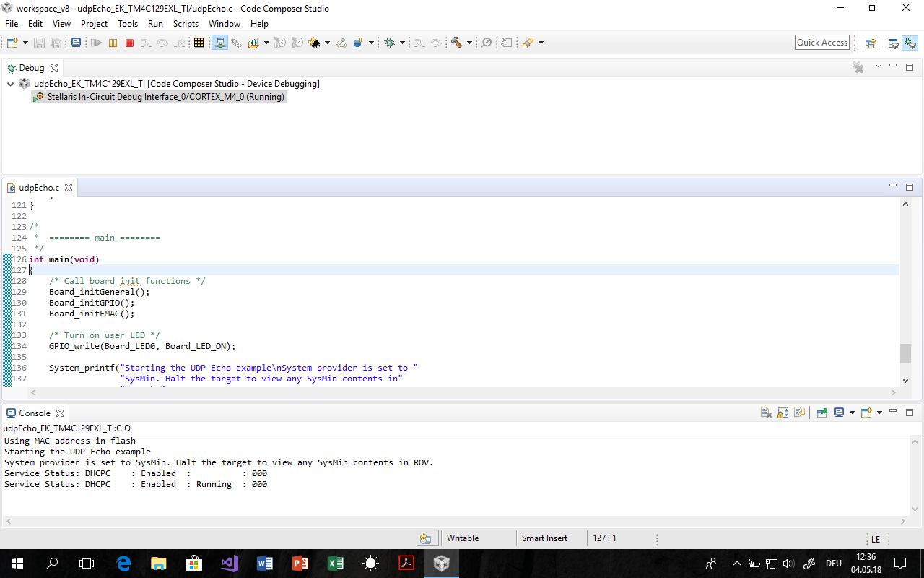Click the code line Board_initEMAC();
Screen dimensions: 924x578
point(92,314)
